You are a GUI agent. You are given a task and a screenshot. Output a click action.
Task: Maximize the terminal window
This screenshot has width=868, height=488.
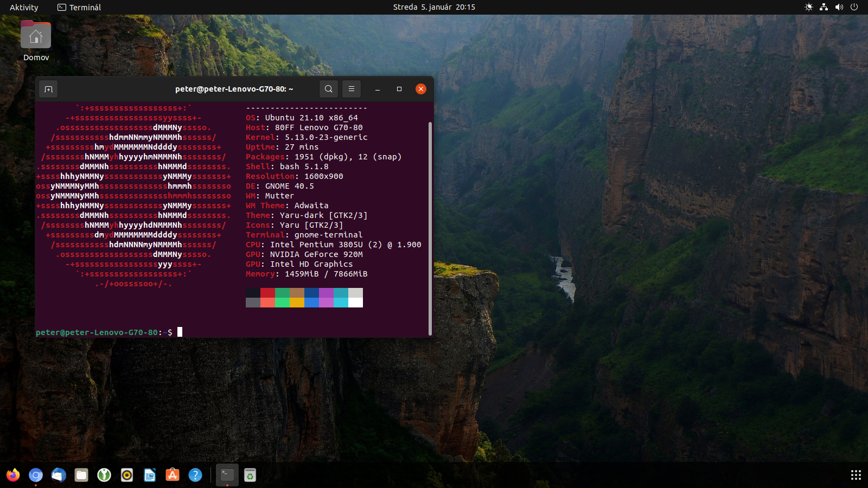click(x=399, y=89)
